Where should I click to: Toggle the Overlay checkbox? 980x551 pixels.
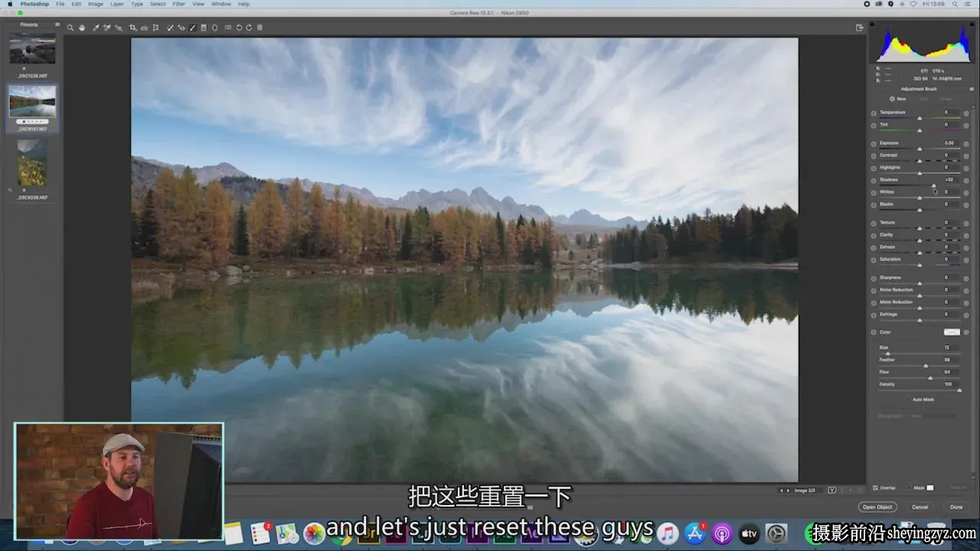[876, 487]
